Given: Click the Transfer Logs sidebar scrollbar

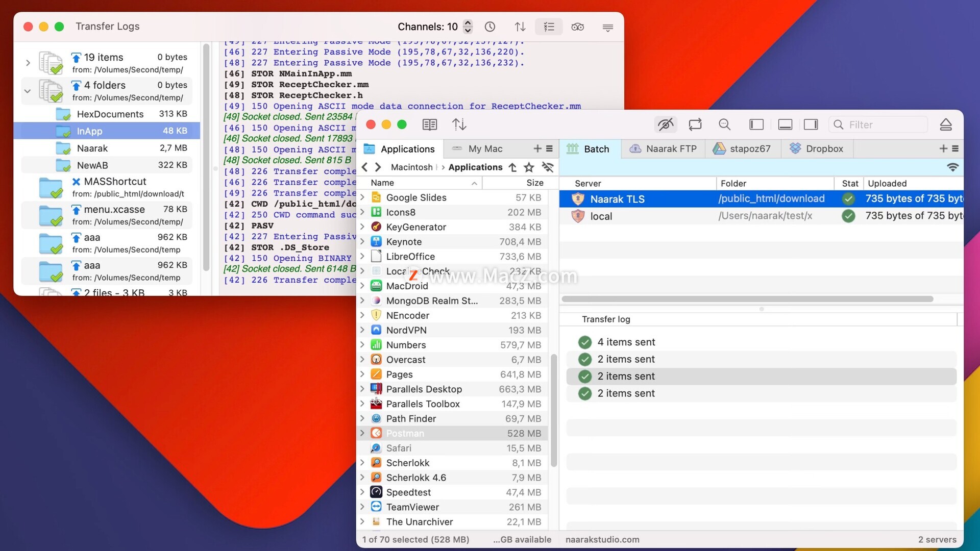Looking at the screenshot, I should tap(206, 157).
